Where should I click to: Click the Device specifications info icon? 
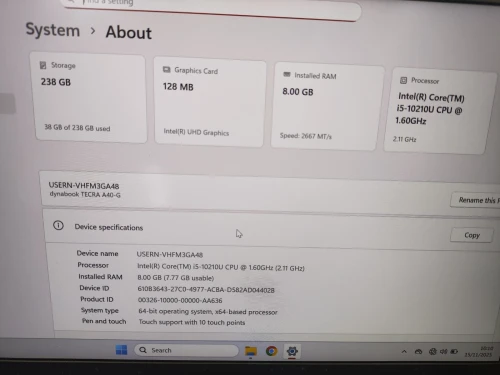(58, 226)
